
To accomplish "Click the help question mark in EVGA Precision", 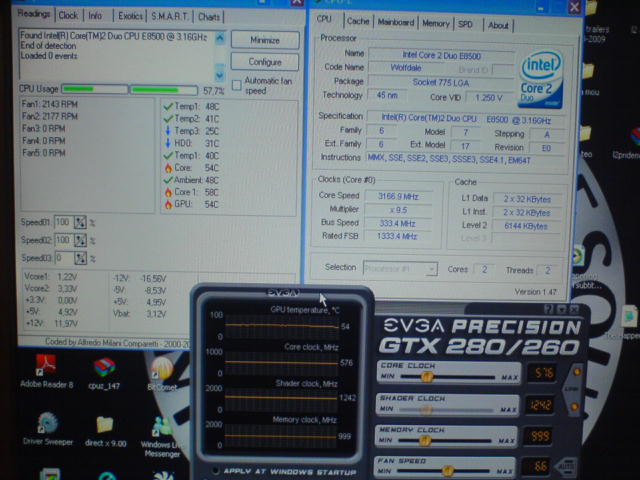I will (549, 309).
